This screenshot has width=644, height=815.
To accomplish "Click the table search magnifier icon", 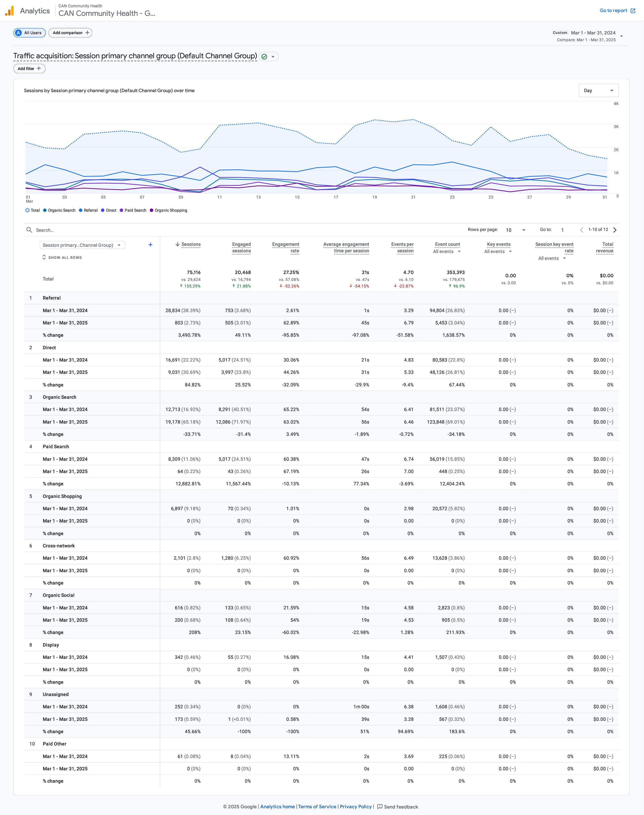I will pyautogui.click(x=29, y=230).
